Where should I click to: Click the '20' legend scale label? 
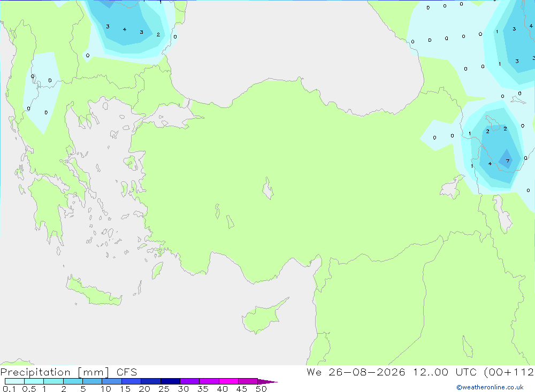click(x=144, y=389)
